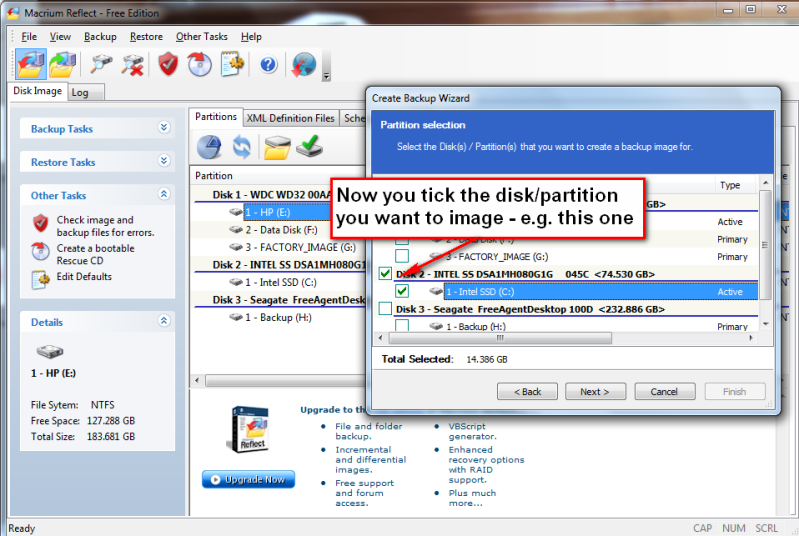The height and width of the screenshot is (536, 799).
Task: Click the notepad icon beside Edit Defaults
Action: tap(41, 279)
